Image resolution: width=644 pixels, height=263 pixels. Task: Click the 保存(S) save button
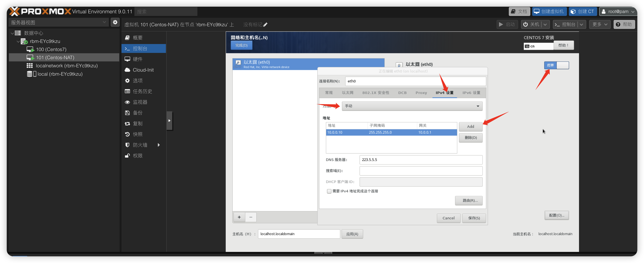474,218
